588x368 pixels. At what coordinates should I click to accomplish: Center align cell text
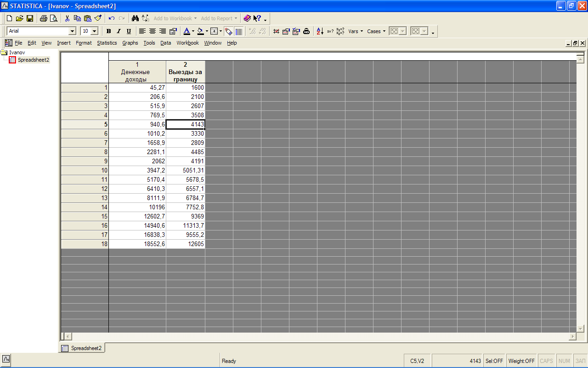pos(153,31)
